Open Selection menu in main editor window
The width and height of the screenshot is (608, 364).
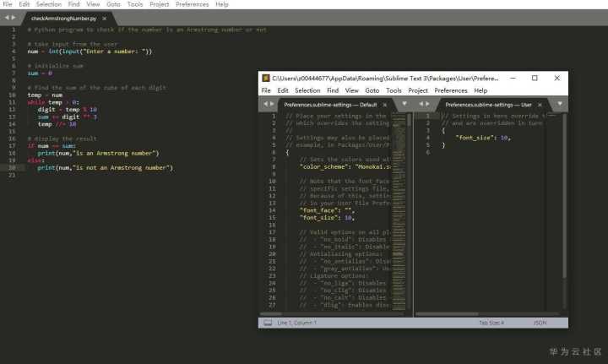pyautogui.click(x=49, y=4)
